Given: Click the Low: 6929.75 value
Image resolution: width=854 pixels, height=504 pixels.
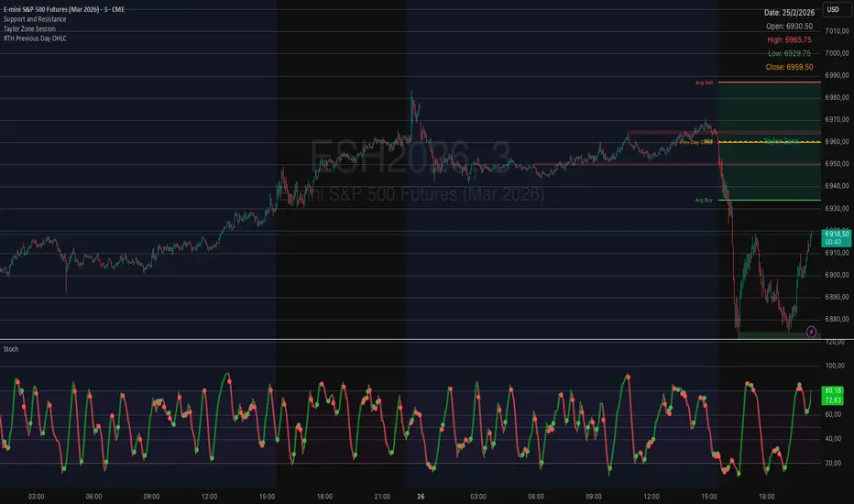Looking at the screenshot, I should click(x=789, y=53).
